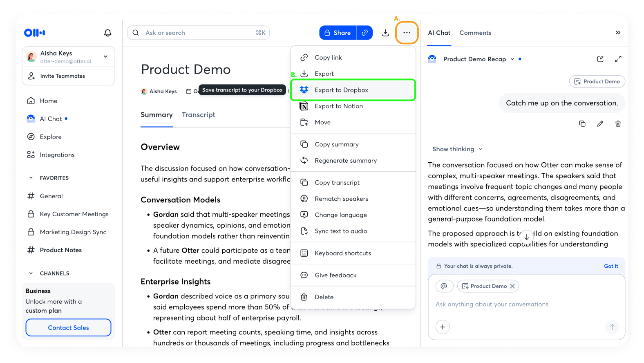The image size is (644, 363).
Task: Select Export to Dropbox from the menu
Action: (x=353, y=90)
